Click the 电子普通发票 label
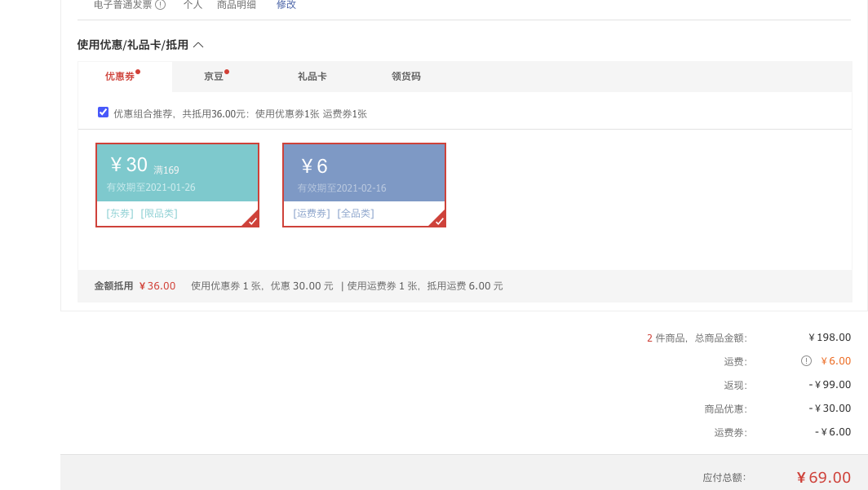This screenshot has width=868, height=490. coord(122,5)
